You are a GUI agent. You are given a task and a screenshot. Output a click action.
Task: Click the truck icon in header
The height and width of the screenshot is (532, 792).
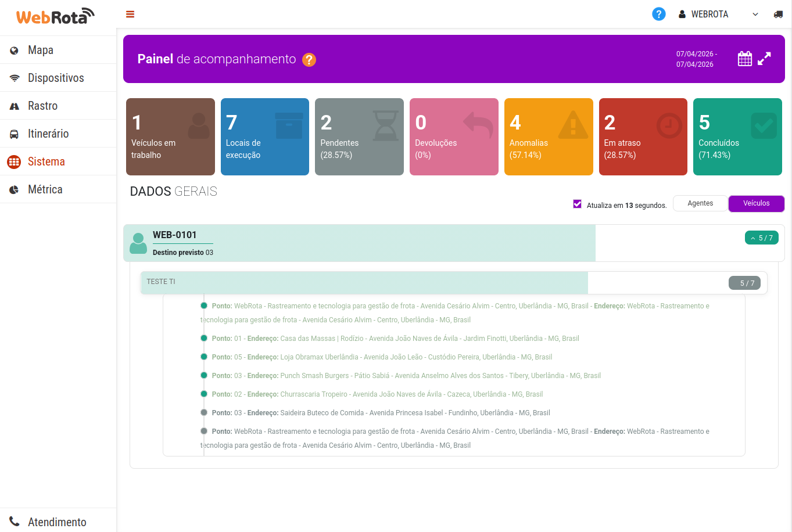[778, 14]
